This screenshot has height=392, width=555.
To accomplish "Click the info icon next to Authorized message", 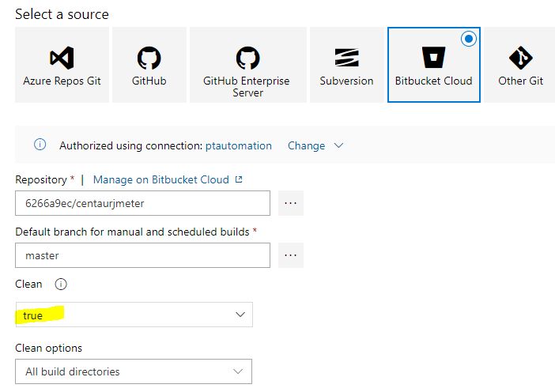I will 40,145.
